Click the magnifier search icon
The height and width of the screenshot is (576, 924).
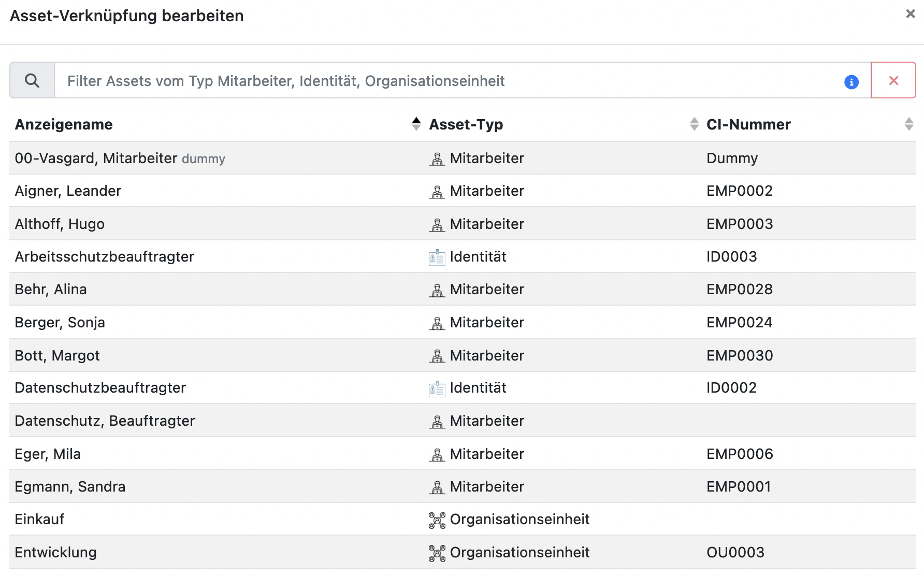point(32,80)
